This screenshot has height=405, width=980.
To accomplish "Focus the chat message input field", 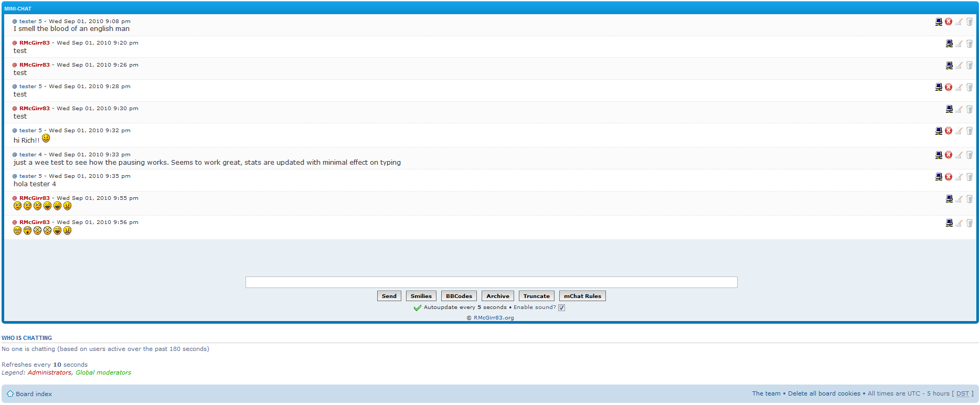I will pyautogui.click(x=491, y=282).
